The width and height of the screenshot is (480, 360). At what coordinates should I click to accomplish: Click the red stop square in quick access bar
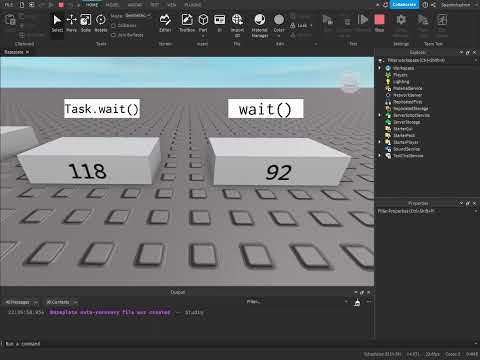pyautogui.click(x=61, y=5)
